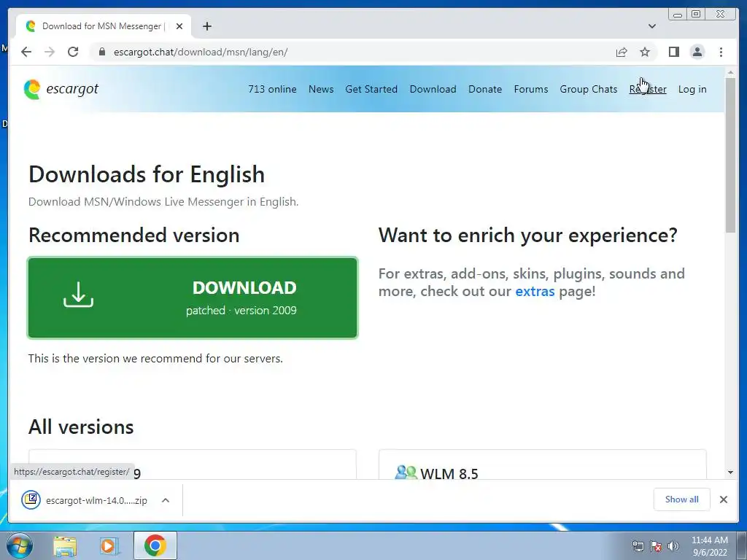This screenshot has height=560, width=747.
Task: Open the Get Started nav item
Action: [371, 89]
